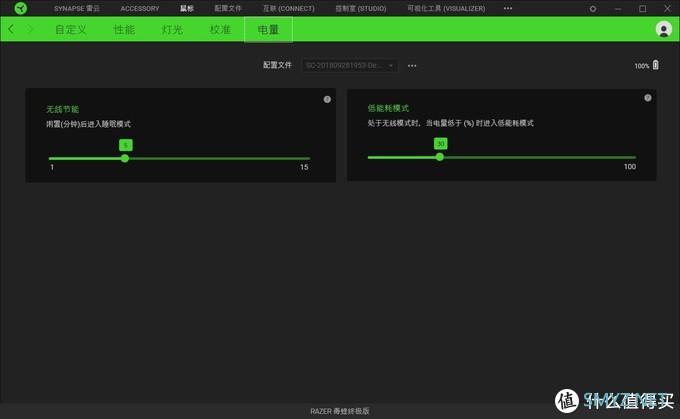Open the 灯光 lighting tab
The width and height of the screenshot is (680, 419).
pyautogui.click(x=172, y=30)
